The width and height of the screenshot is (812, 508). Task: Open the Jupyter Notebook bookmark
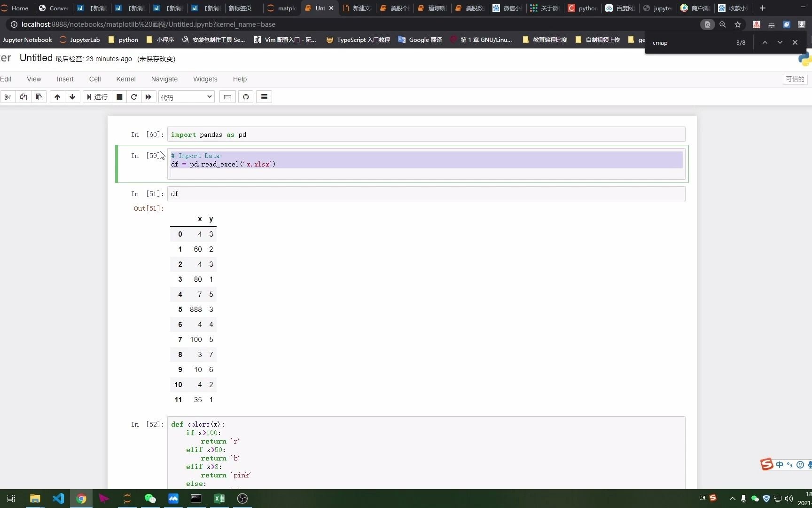coord(27,40)
